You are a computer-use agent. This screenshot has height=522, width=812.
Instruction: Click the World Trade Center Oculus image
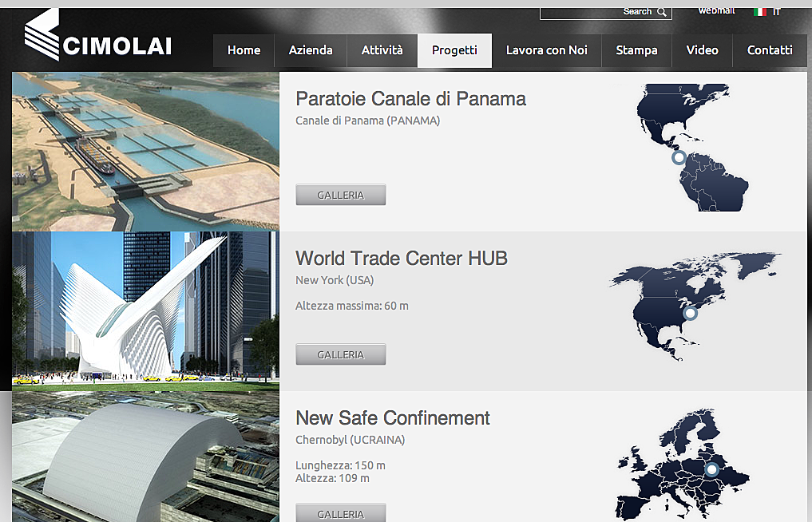(x=145, y=310)
